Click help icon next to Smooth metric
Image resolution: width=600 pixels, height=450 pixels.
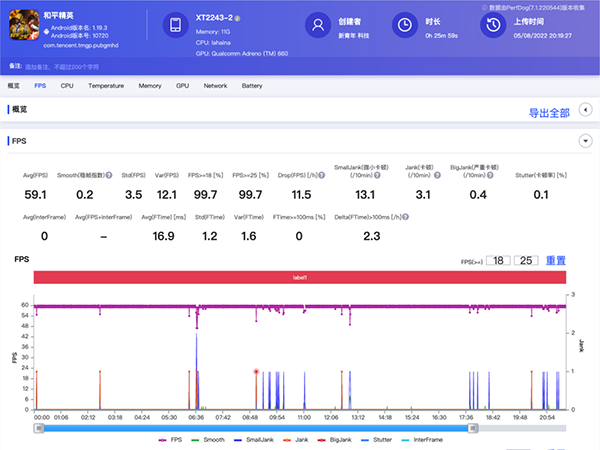click(x=108, y=174)
